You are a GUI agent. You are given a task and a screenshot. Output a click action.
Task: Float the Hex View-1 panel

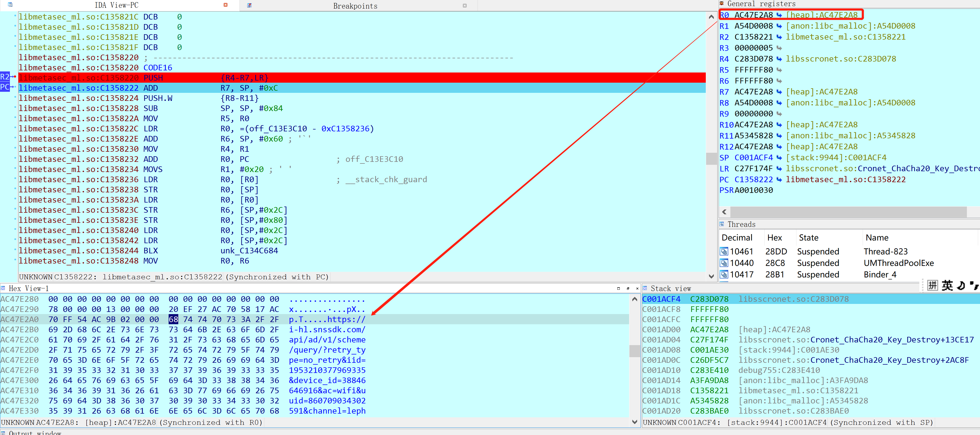click(x=628, y=288)
